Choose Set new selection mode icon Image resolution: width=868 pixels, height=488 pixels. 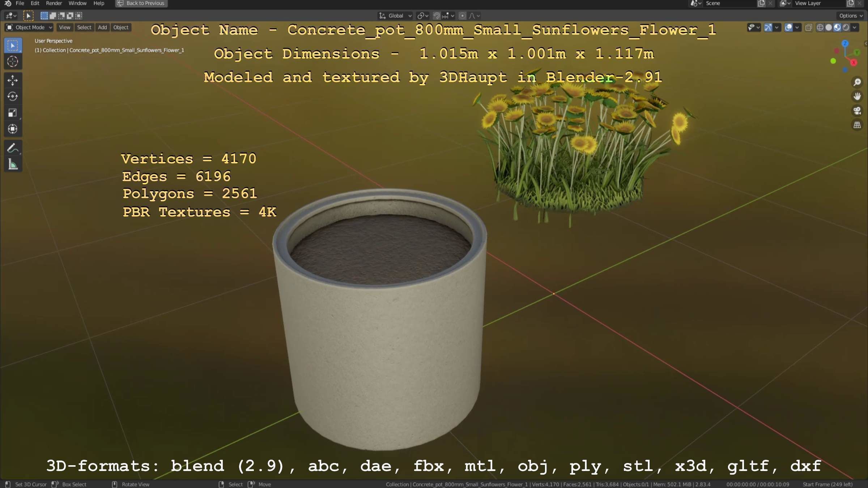[44, 16]
